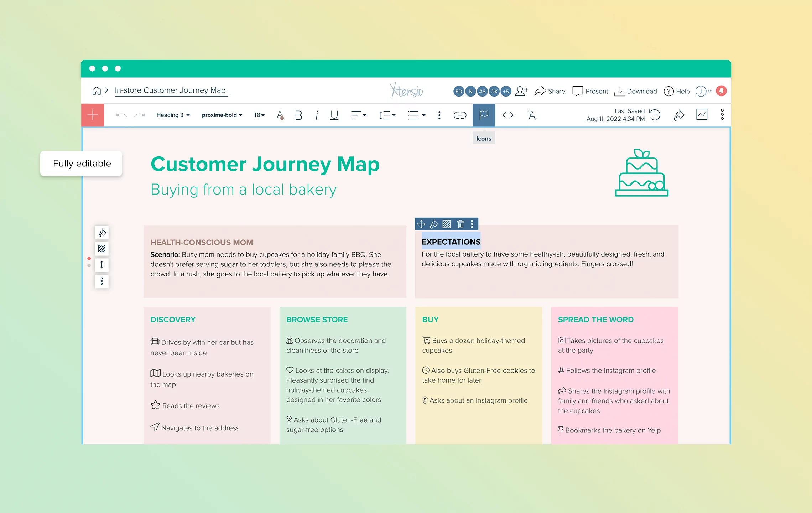Click the style paint bucket icon near Last Saved
The width and height of the screenshot is (812, 513).
click(x=678, y=115)
